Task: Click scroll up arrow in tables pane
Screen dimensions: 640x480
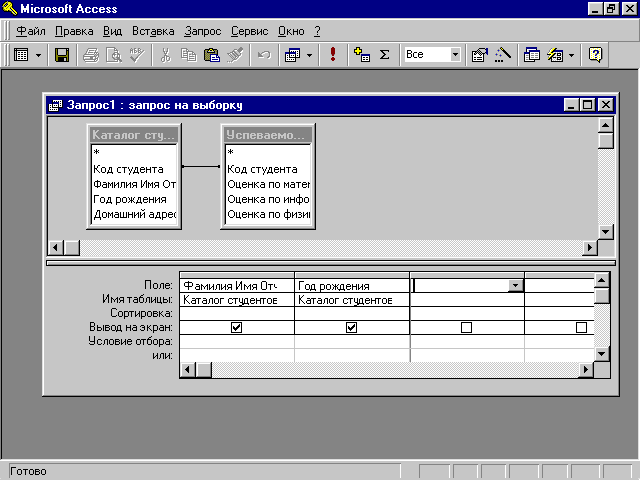Action: 605,125
